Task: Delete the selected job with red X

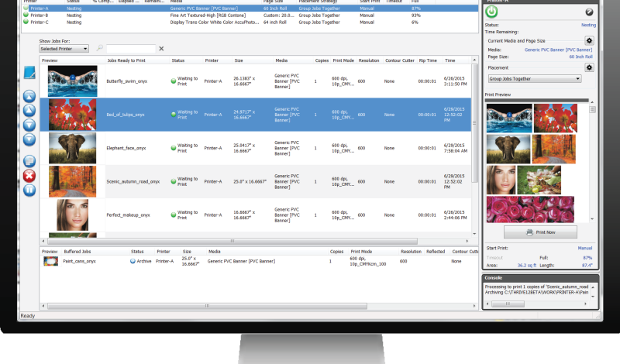Action: point(29,176)
